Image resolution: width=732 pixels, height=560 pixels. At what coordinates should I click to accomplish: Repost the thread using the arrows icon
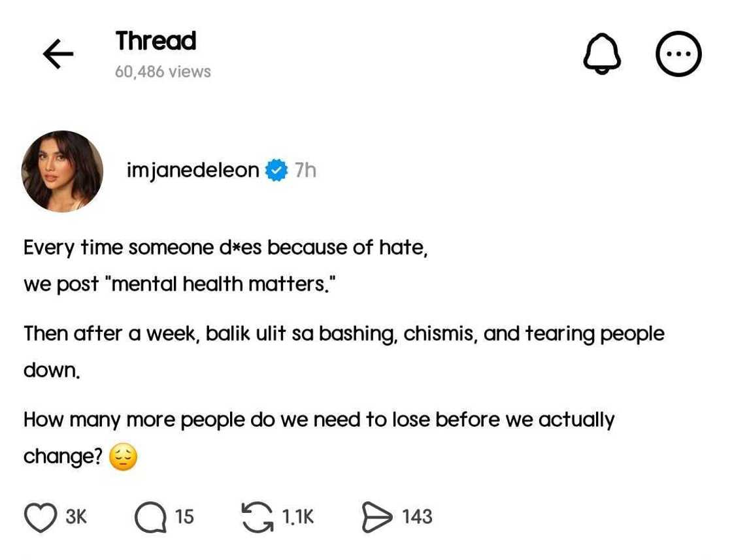tap(257, 517)
